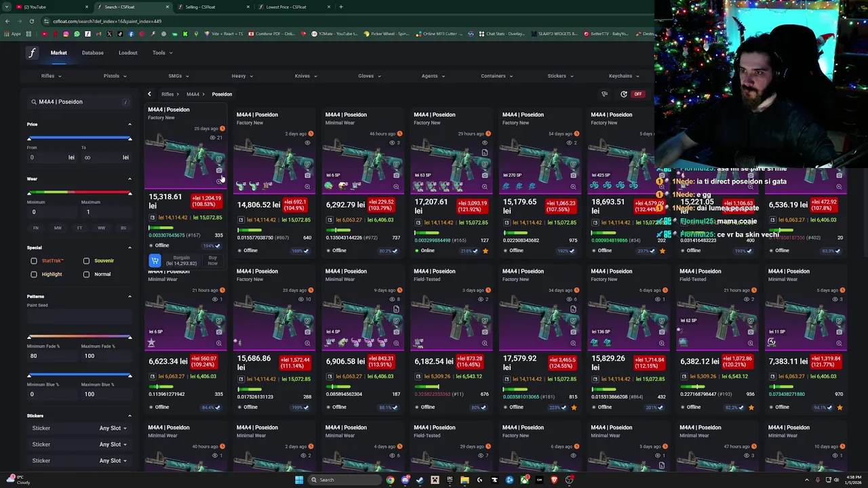Open the Loadout tab
The width and height of the screenshot is (868, 488).
coord(128,53)
